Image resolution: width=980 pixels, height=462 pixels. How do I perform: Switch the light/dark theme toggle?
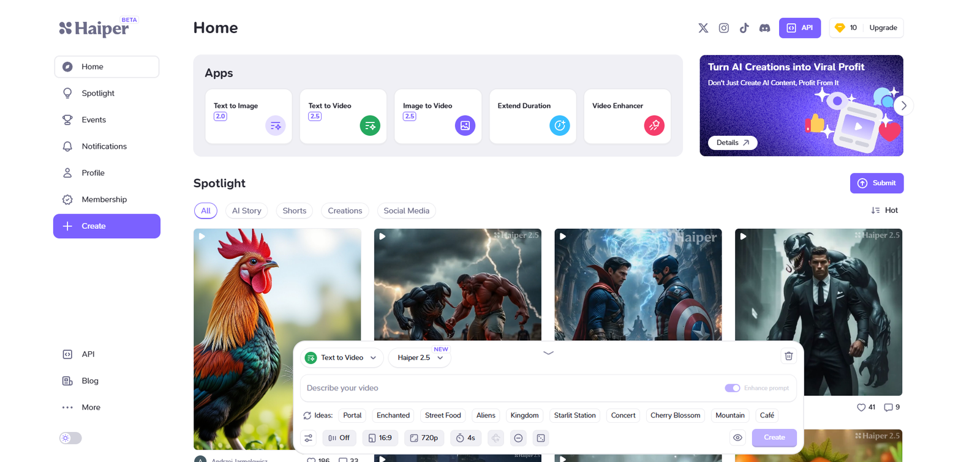70,438
